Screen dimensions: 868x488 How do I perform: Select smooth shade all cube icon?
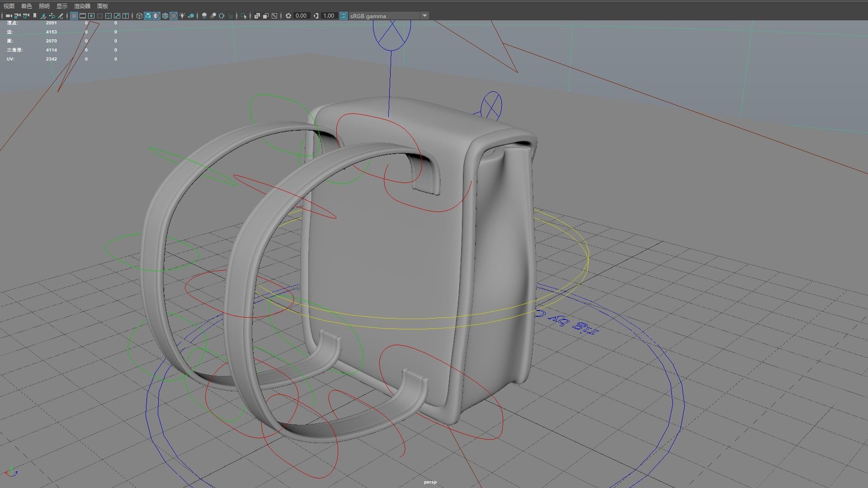148,16
